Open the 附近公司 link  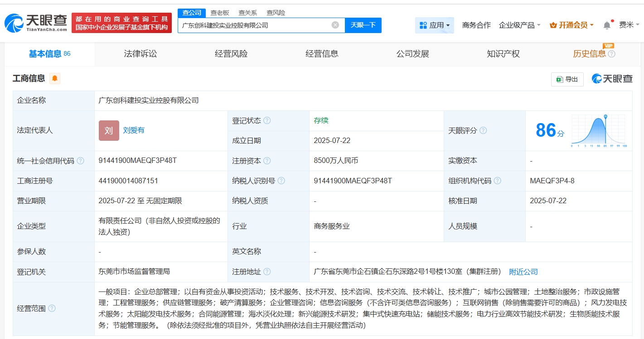(523, 272)
